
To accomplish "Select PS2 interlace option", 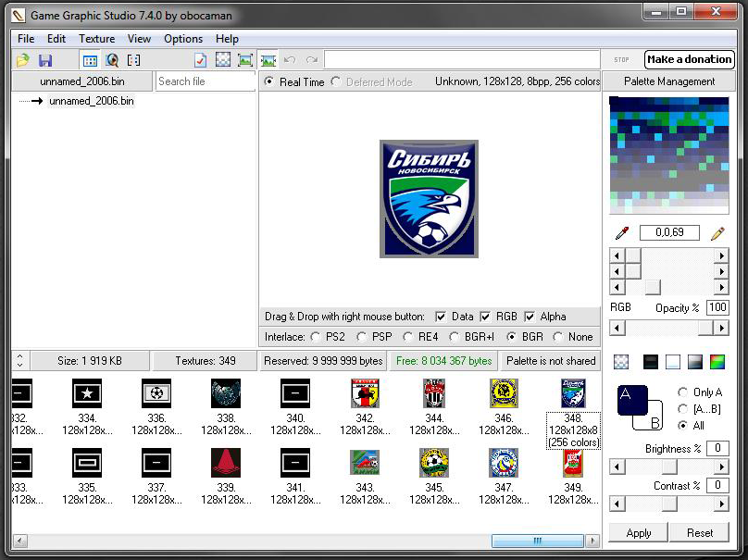I will click(316, 337).
